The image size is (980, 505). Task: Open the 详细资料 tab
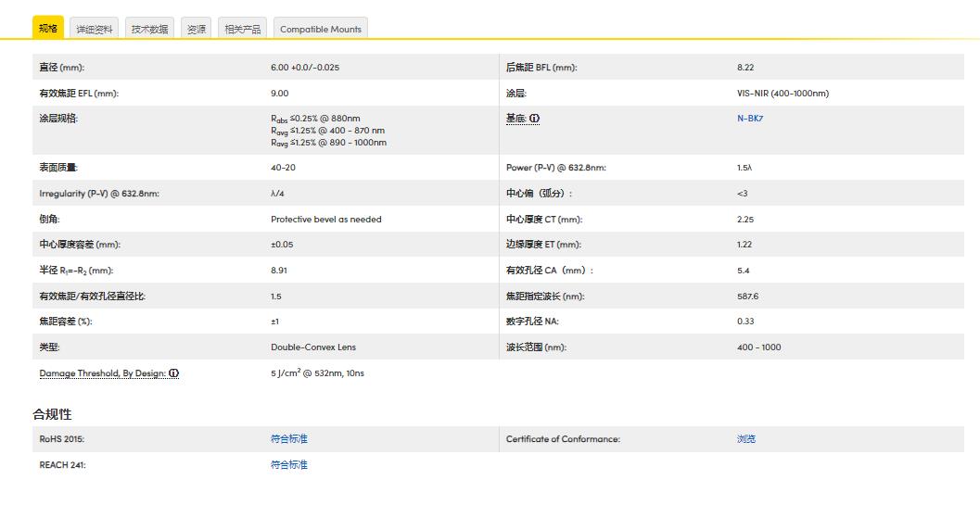(x=94, y=29)
